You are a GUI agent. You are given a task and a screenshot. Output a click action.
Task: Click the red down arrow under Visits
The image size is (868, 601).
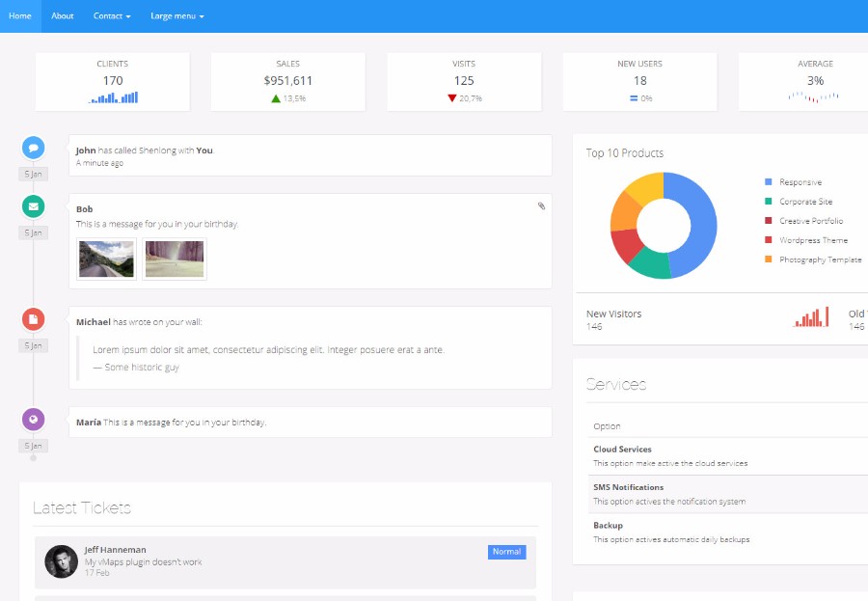(451, 98)
